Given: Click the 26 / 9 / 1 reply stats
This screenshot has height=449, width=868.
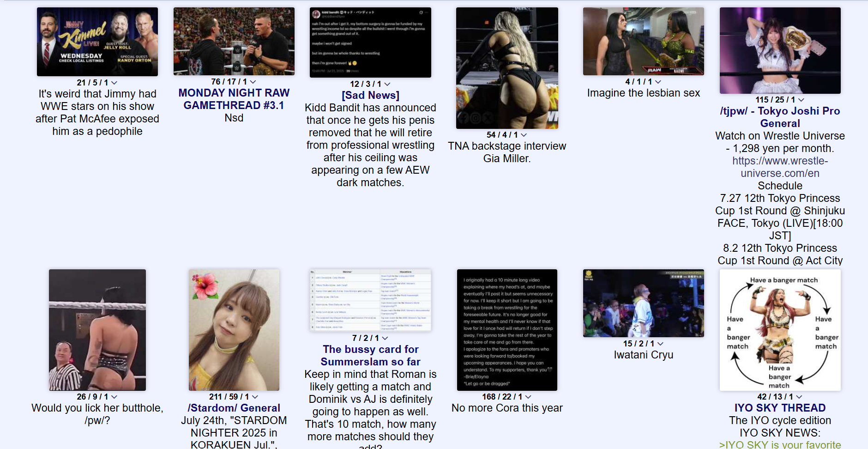Looking at the screenshot, I should [92, 397].
